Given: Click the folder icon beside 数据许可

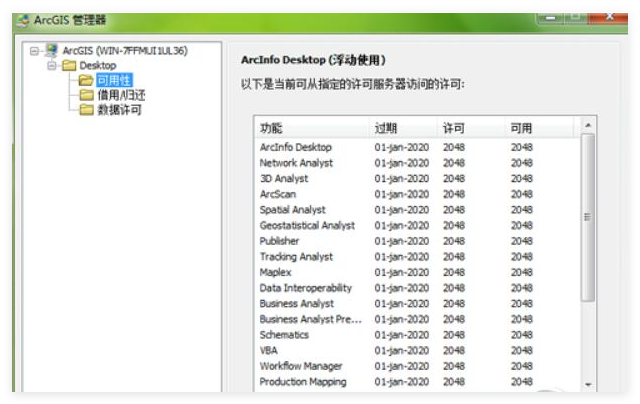Looking at the screenshot, I should [86, 109].
